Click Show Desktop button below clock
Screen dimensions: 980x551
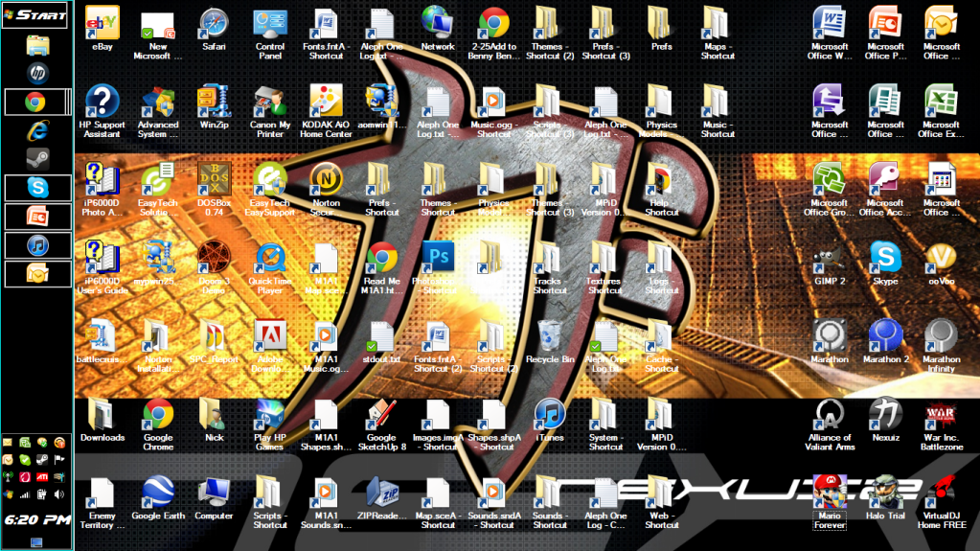point(36,542)
